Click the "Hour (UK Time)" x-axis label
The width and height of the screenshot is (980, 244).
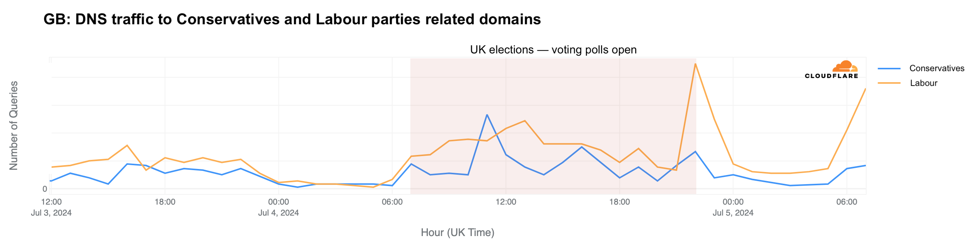click(x=457, y=232)
